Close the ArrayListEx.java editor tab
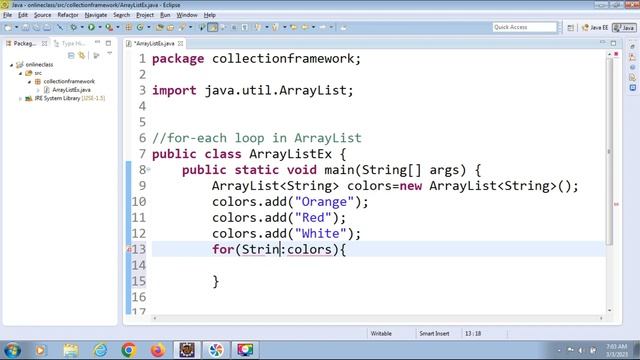The width and height of the screenshot is (640, 360). [x=180, y=43]
